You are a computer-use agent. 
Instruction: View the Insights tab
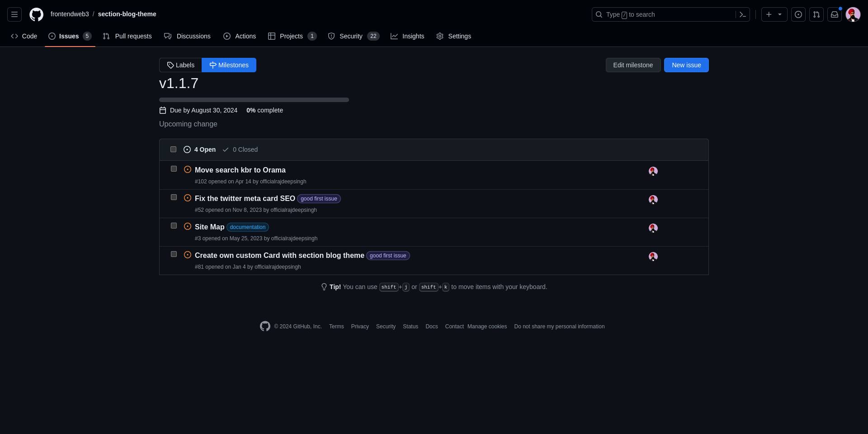tap(407, 36)
